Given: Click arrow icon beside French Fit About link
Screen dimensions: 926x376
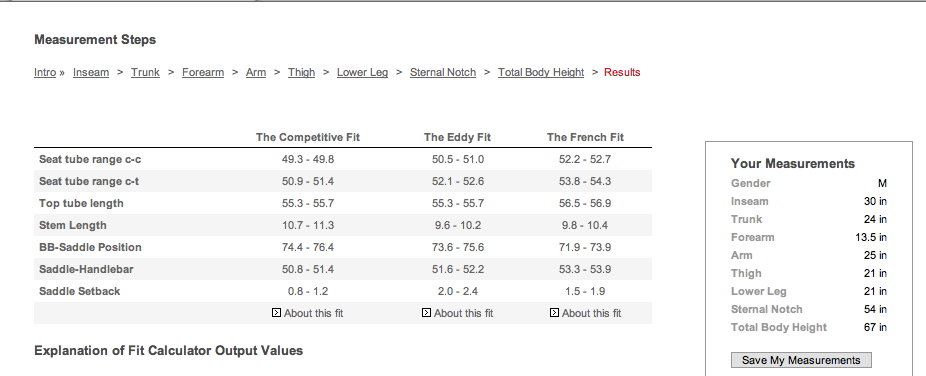Looking at the screenshot, I should click(555, 313).
